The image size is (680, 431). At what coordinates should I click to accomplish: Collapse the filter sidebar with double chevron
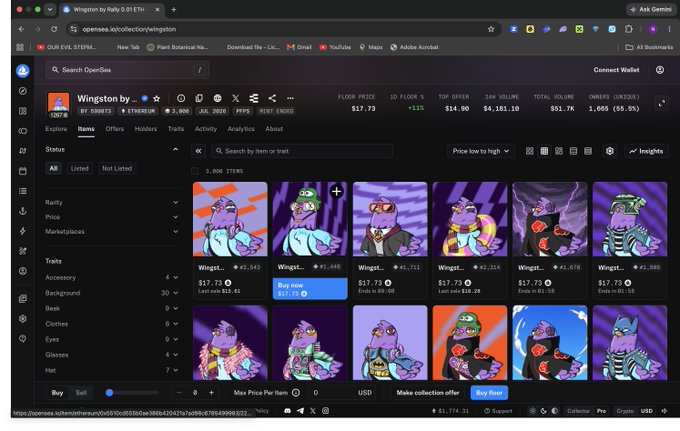198,151
